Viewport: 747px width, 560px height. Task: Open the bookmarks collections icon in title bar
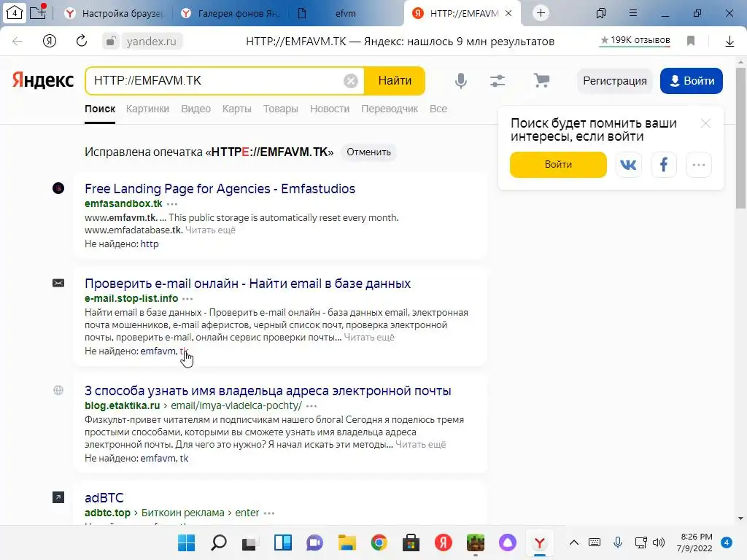(x=601, y=13)
